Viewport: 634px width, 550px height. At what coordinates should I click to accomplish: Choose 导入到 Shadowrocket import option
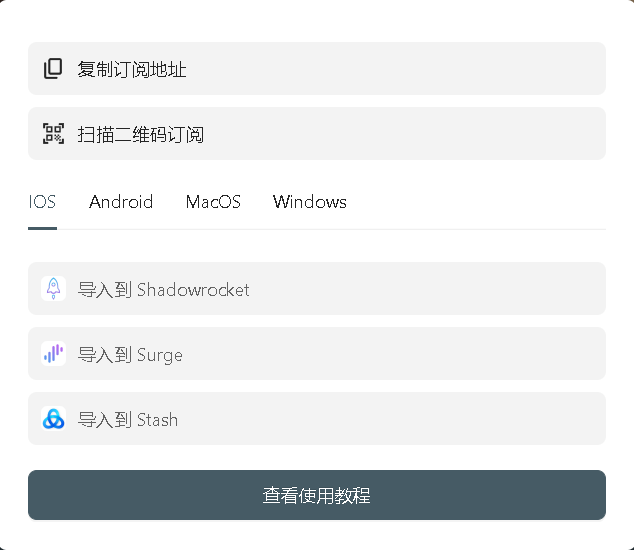click(x=317, y=288)
